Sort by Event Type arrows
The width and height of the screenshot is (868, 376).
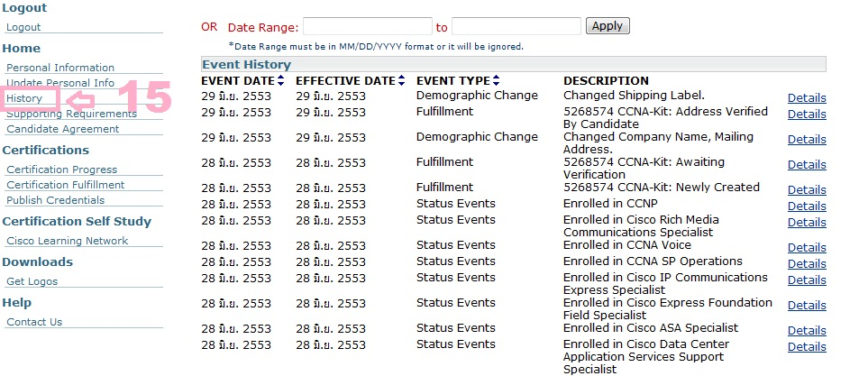pyautogui.click(x=496, y=81)
